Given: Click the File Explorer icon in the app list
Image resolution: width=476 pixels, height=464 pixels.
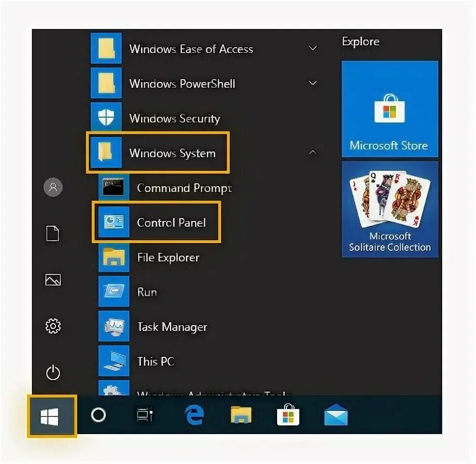Looking at the screenshot, I should coord(113,257).
